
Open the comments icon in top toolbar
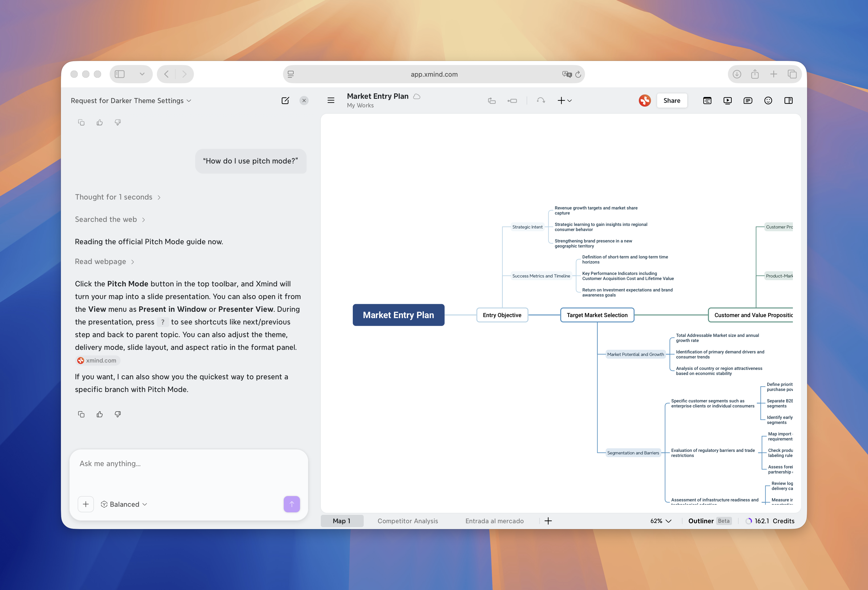click(x=748, y=101)
